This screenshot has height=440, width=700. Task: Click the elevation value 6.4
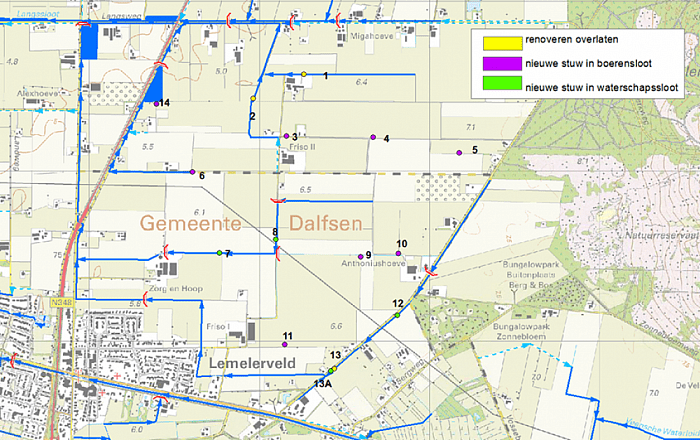362,82
